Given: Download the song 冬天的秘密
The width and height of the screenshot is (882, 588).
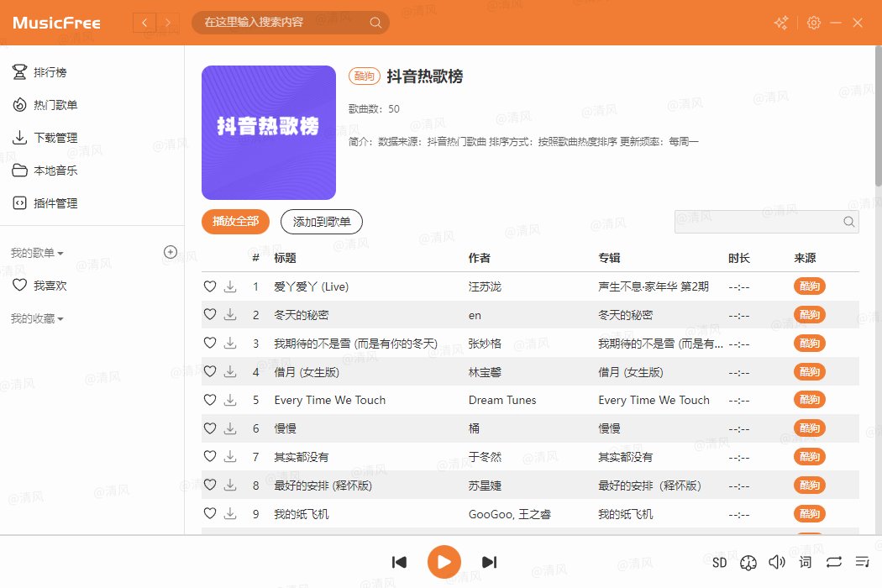Looking at the screenshot, I should pyautogui.click(x=230, y=315).
